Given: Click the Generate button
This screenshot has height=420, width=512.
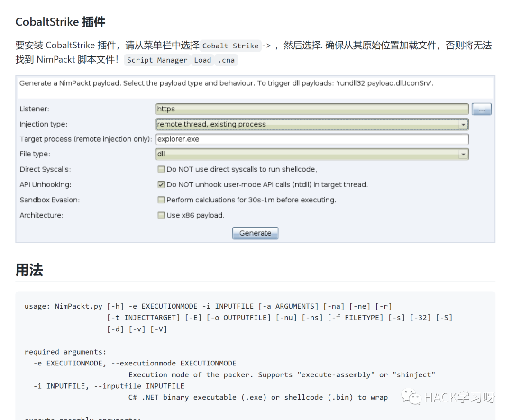Looking at the screenshot, I should tap(255, 233).
